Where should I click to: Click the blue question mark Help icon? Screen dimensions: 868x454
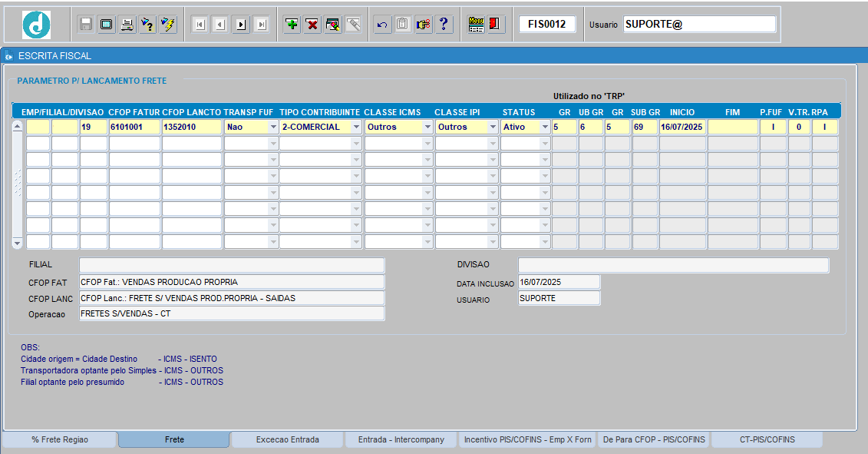[444, 24]
